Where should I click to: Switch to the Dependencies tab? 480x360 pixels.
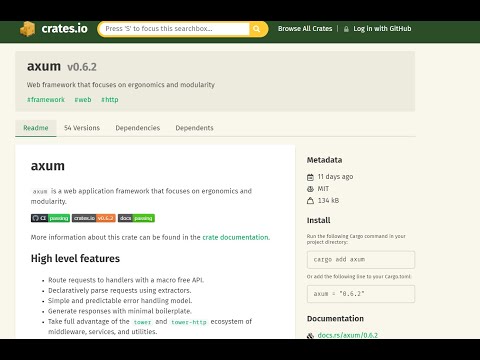(x=138, y=128)
